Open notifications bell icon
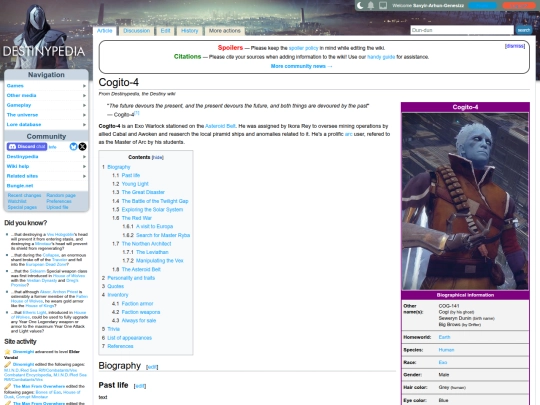 371,6
